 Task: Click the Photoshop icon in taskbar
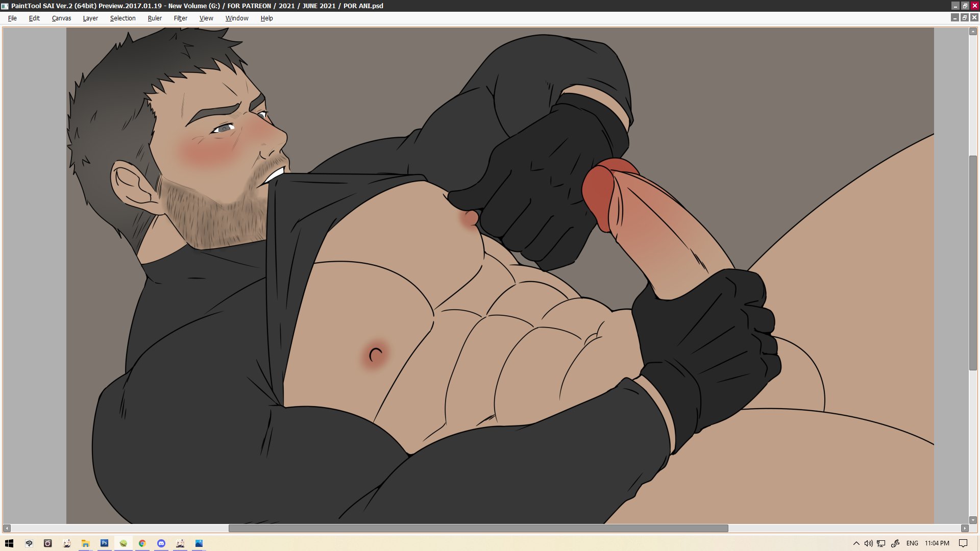pyautogui.click(x=104, y=543)
